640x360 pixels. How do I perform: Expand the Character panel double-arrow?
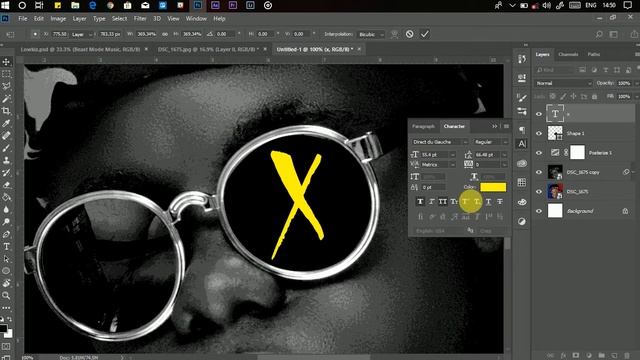click(x=495, y=127)
